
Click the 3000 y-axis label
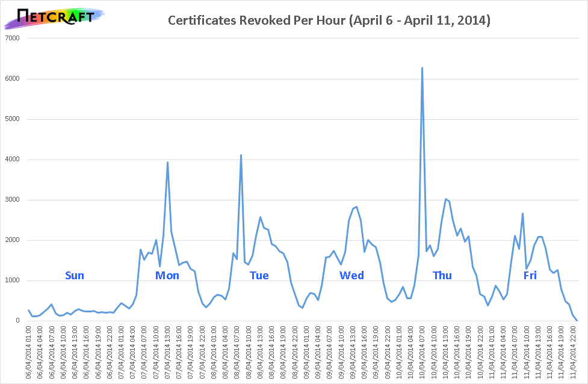point(12,200)
